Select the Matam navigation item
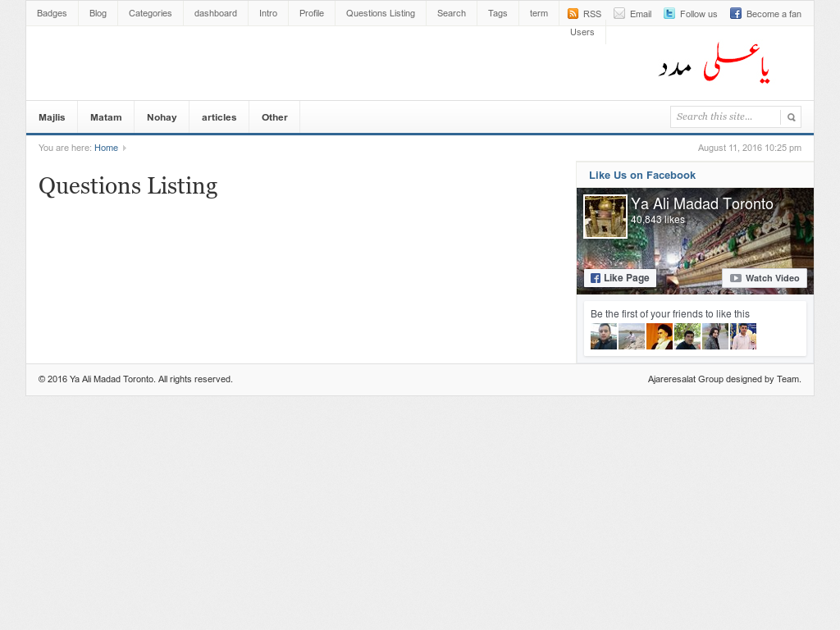The height and width of the screenshot is (630, 840). pos(106,117)
